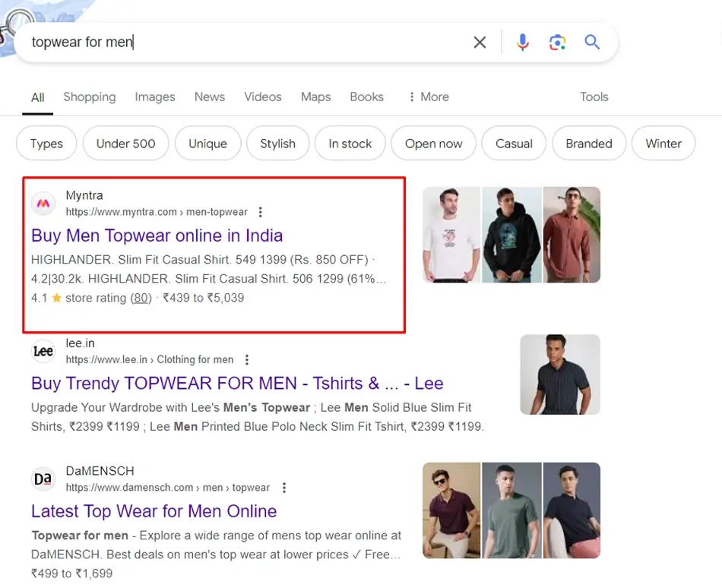The image size is (722, 588).
Task: Click the DaMENSCH site name text
Action: [x=100, y=471]
